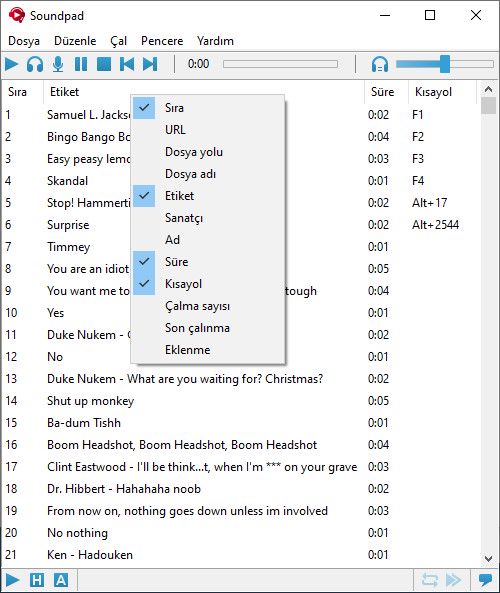Jump to previous sound icon
The height and width of the screenshot is (593, 500).
coord(127,64)
